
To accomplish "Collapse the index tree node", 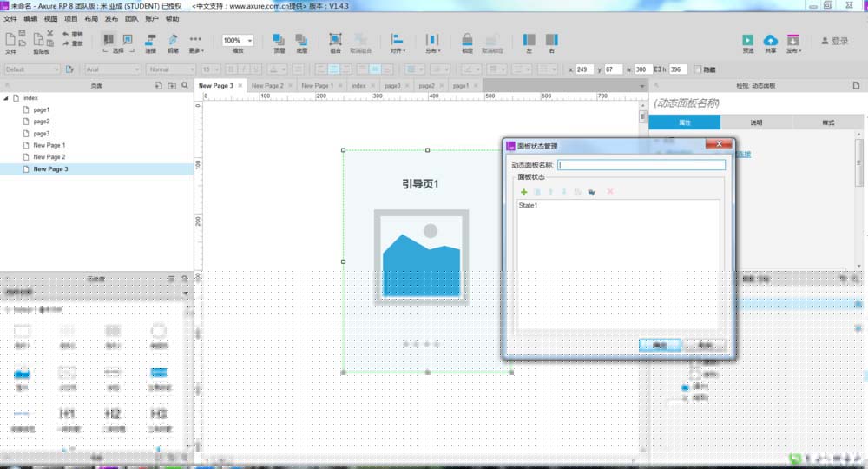I will pos(6,98).
